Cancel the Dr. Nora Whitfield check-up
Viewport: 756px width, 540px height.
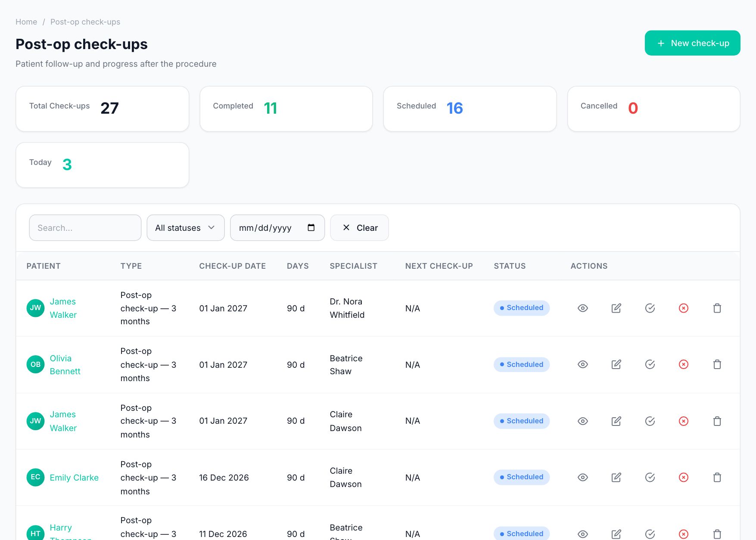tap(683, 308)
